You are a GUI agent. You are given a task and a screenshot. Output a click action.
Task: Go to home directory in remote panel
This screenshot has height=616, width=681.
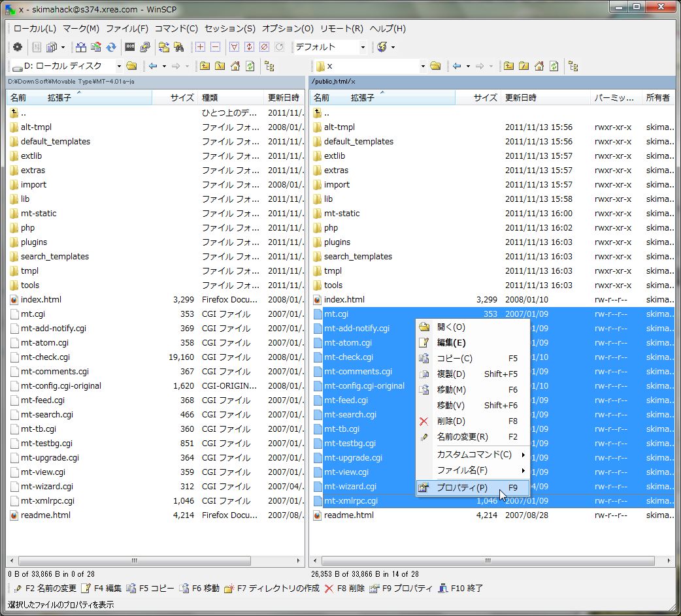point(539,66)
